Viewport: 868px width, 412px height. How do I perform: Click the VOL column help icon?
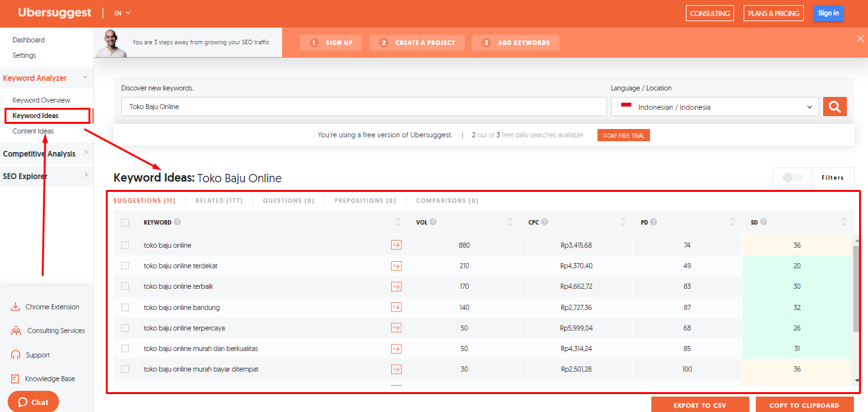coord(433,222)
